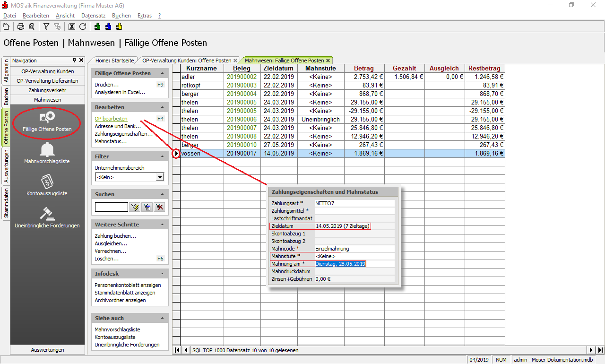Collapse the Bearbeiten section
The image size is (605, 364).
[163, 107]
